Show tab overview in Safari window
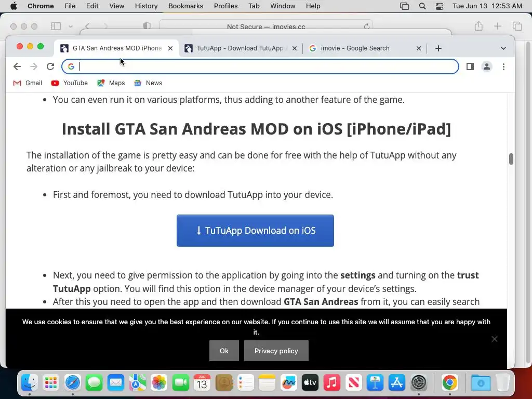Image resolution: width=532 pixels, height=399 pixels. 517,26
